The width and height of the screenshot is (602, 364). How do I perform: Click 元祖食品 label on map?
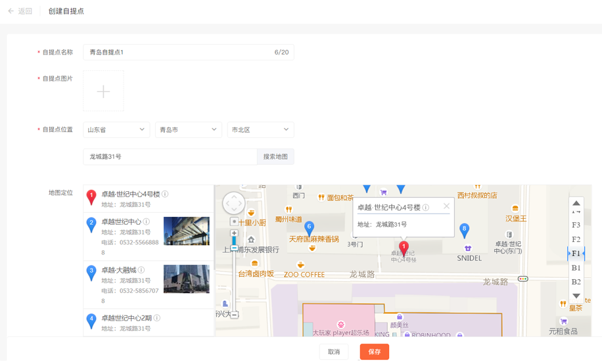[563, 331]
